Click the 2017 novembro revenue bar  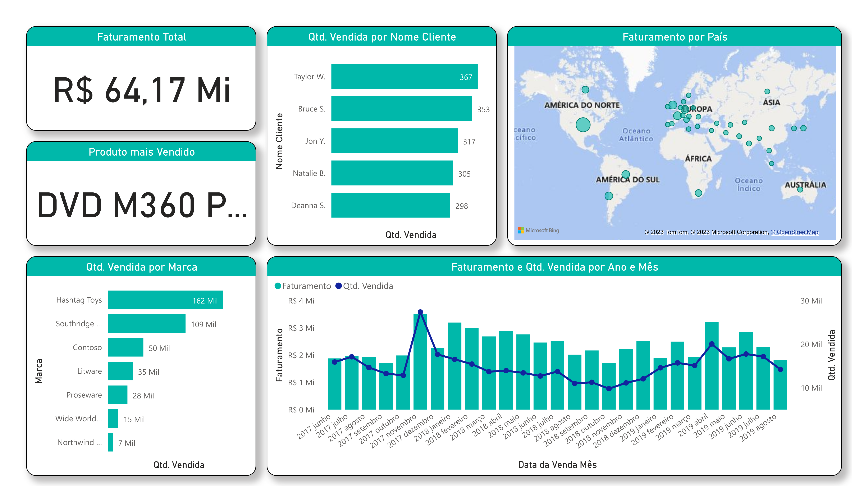tap(420, 372)
